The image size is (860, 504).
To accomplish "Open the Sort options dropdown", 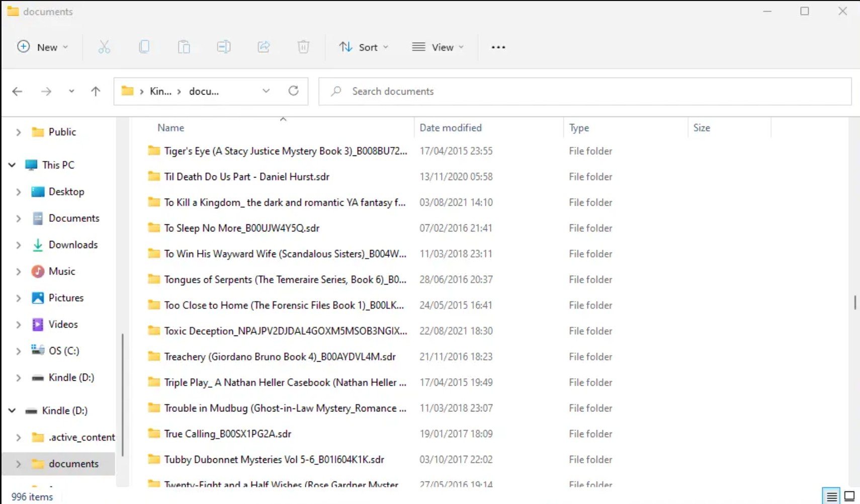I will (x=364, y=47).
